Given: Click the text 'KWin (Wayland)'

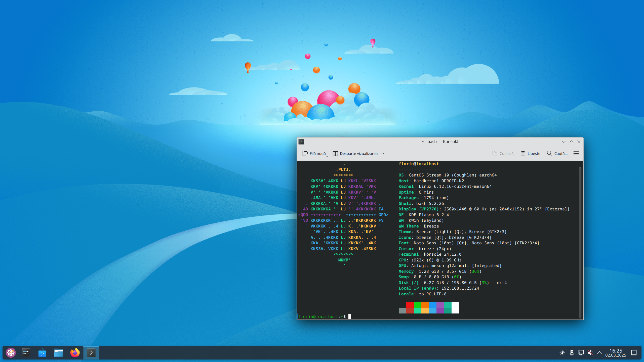Looking at the screenshot, I should coord(426,220).
